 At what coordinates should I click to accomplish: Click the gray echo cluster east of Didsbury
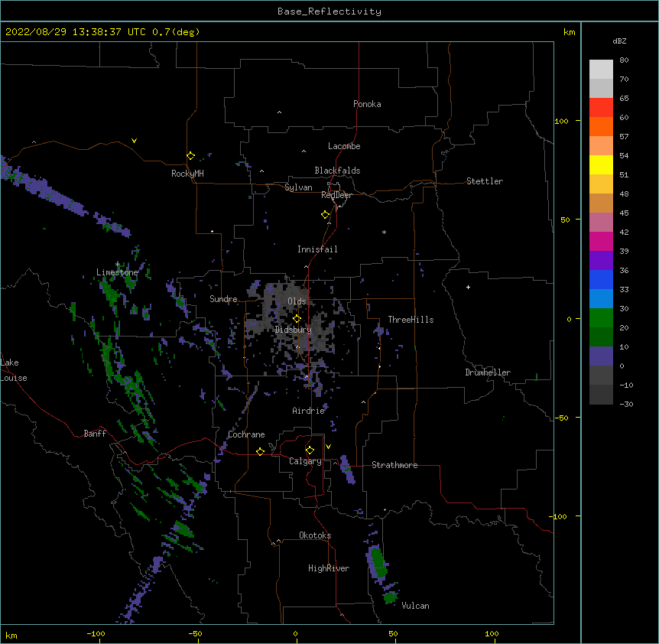(322, 334)
